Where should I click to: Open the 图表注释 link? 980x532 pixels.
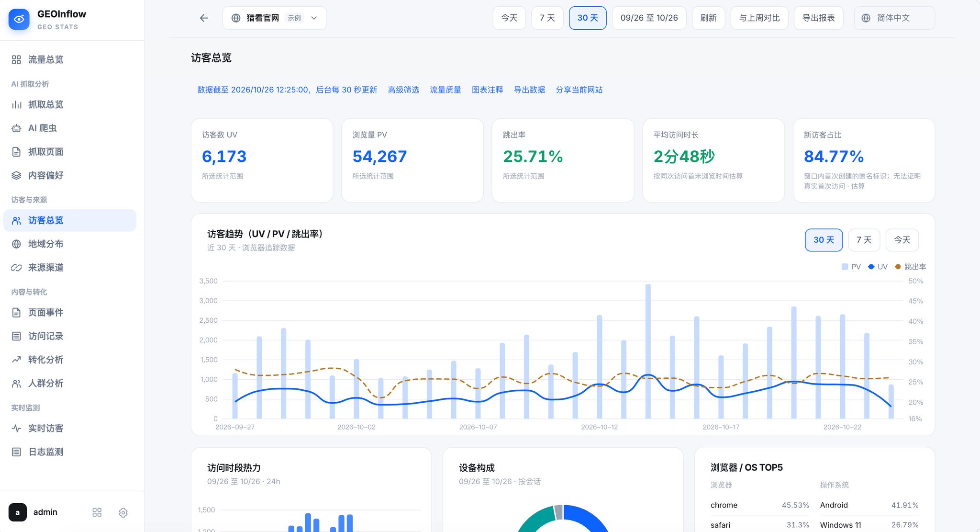tap(488, 90)
